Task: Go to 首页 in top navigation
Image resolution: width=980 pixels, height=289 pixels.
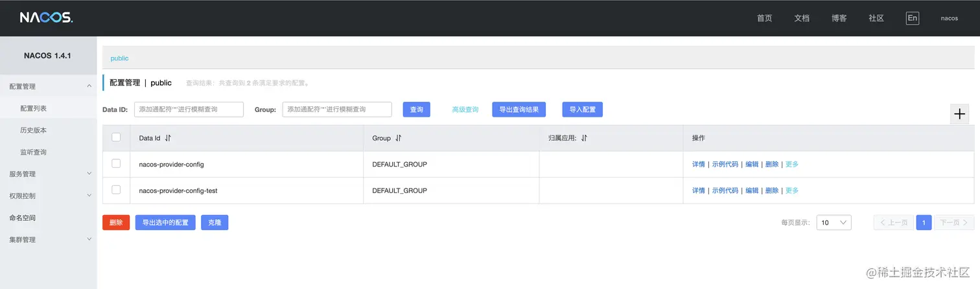Action: [764, 18]
